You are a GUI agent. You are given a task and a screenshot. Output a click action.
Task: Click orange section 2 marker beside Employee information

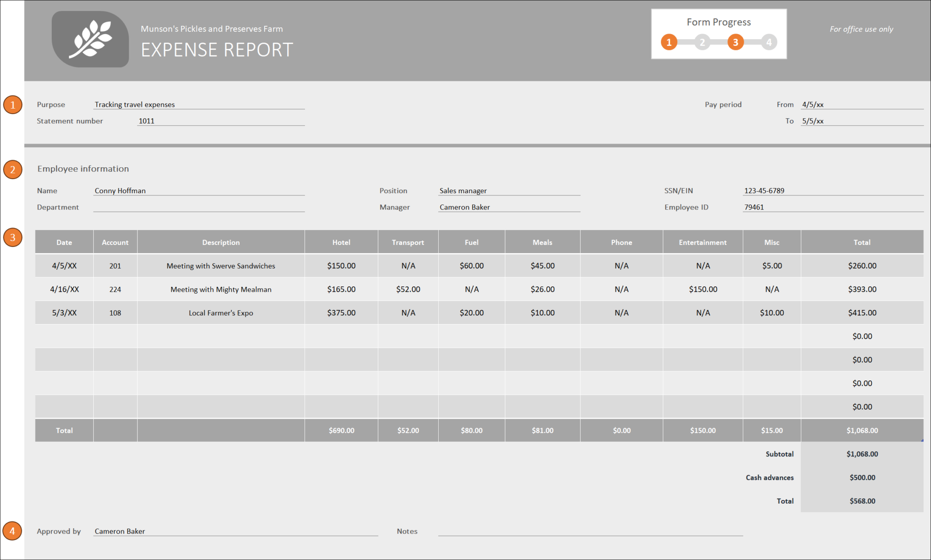tap(13, 170)
